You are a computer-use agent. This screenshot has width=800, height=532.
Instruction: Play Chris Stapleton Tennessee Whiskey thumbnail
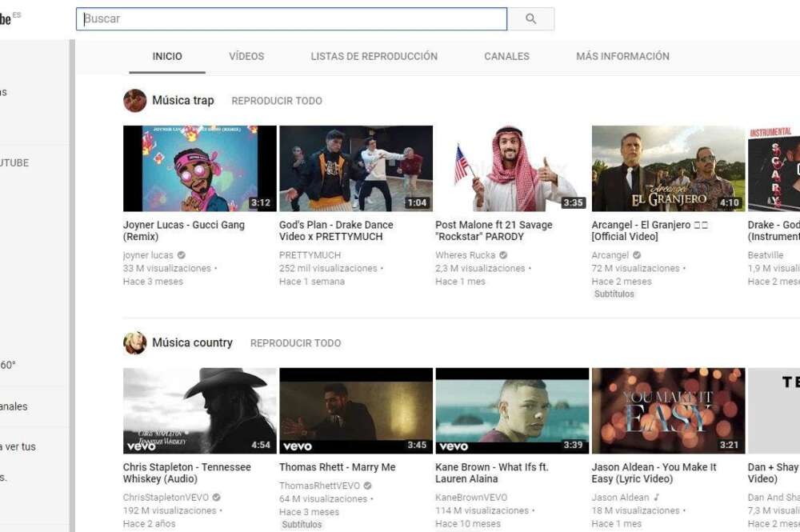[200, 410]
